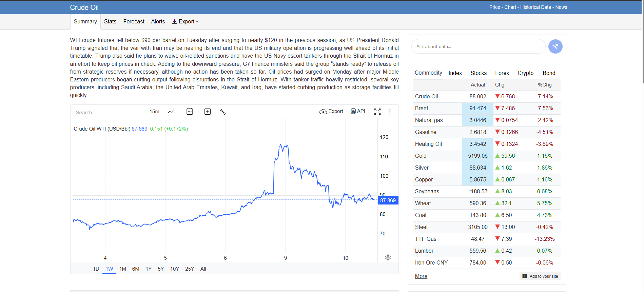The height and width of the screenshot is (292, 644).
Task: Open chart settings gear
Action: coord(388,257)
